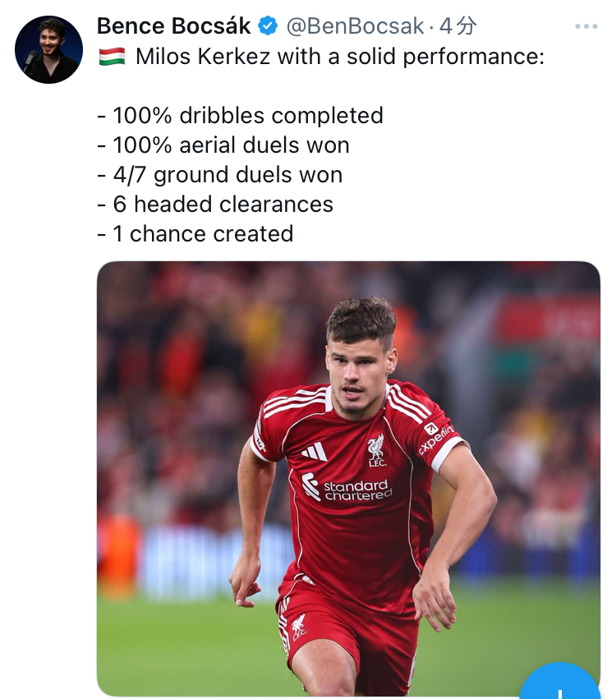616x699 pixels.
Task: Click the '1 chance created' line
Action: (x=195, y=233)
